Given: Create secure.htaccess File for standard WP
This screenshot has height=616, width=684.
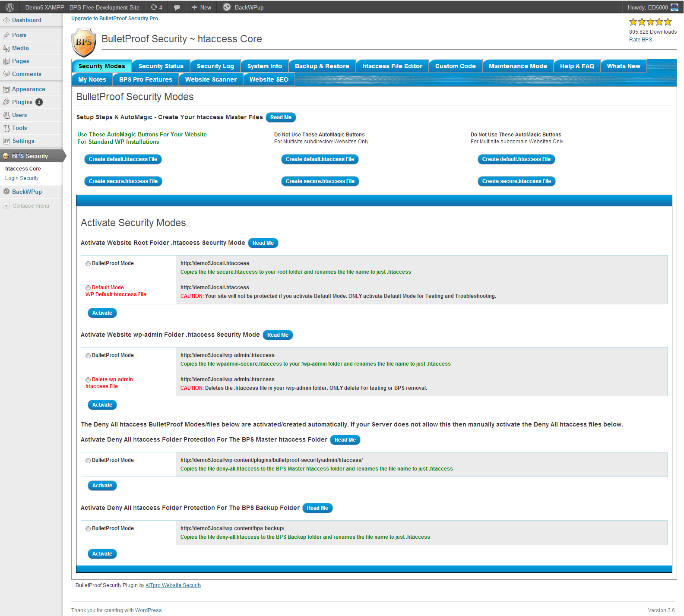Looking at the screenshot, I should (x=123, y=181).
